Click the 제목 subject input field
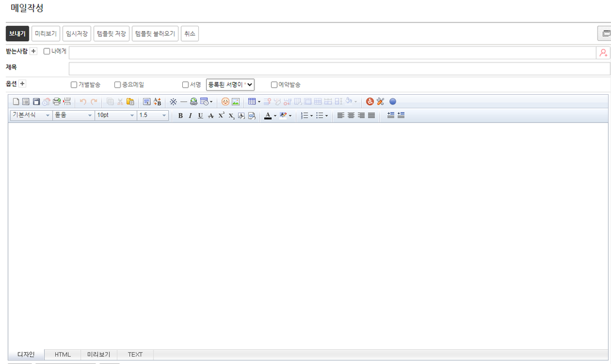Viewport: 611px width, 364px height. (339, 69)
